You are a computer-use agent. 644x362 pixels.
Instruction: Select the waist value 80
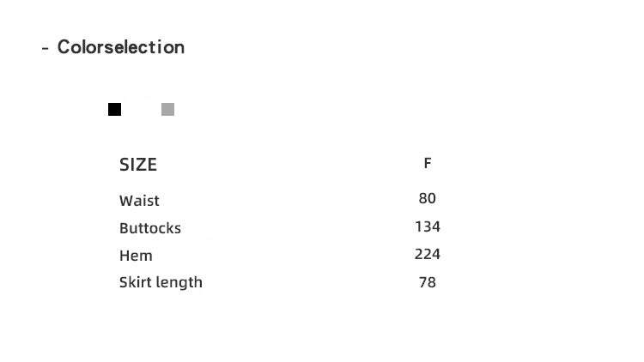point(428,198)
